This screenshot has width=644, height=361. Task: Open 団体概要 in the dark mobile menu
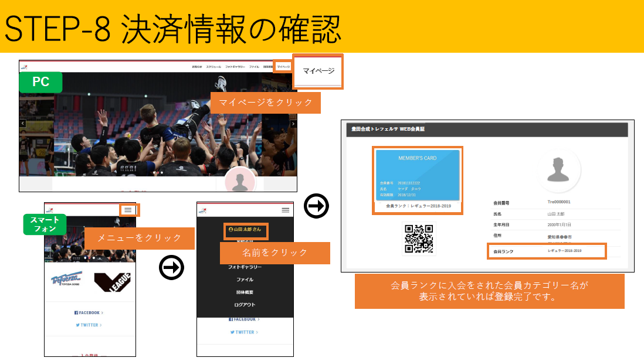pyautogui.click(x=245, y=292)
